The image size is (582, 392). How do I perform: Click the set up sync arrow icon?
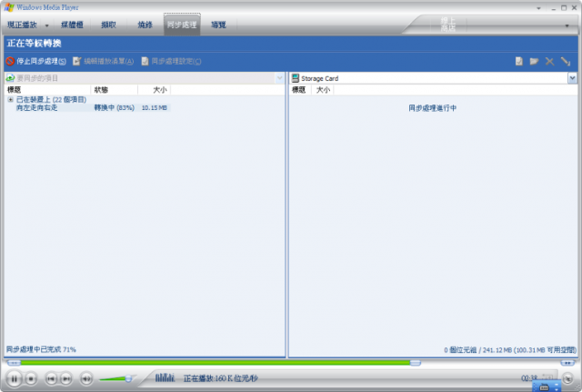[x=566, y=62]
